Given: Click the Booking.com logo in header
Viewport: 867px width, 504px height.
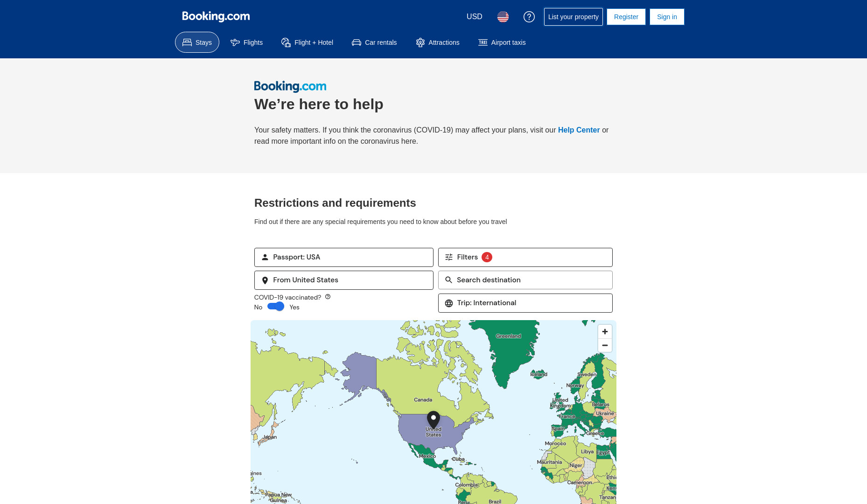Looking at the screenshot, I should coord(216,16).
